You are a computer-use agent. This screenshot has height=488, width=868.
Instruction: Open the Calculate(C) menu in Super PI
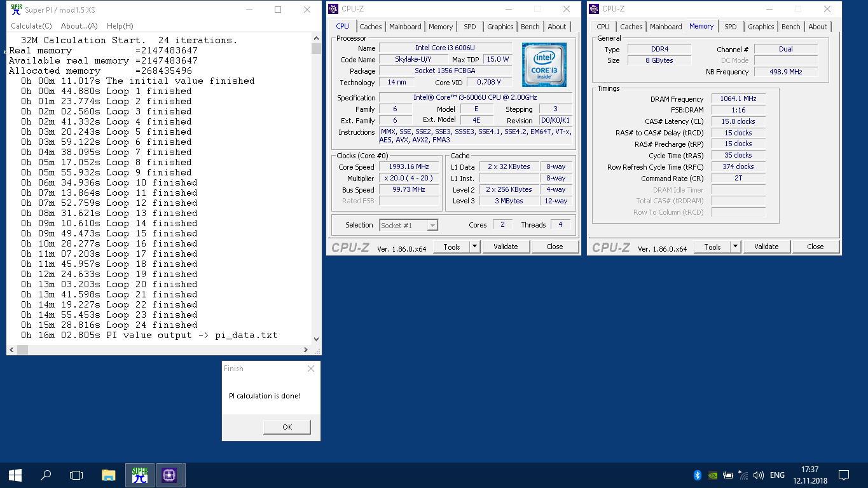pos(31,26)
